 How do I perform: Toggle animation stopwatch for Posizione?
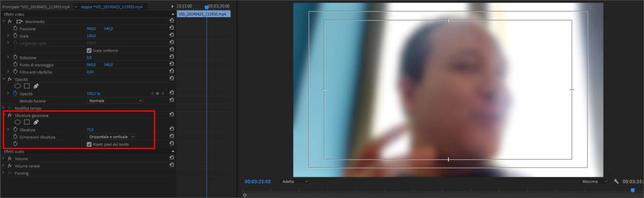point(15,29)
